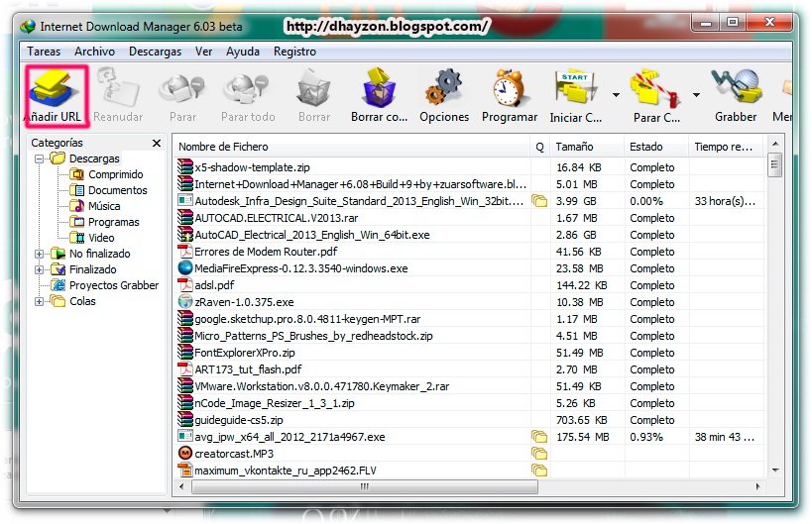Screen dimensions: 812x524
Task: Expand the No finalizado tree node
Action: click(x=40, y=254)
